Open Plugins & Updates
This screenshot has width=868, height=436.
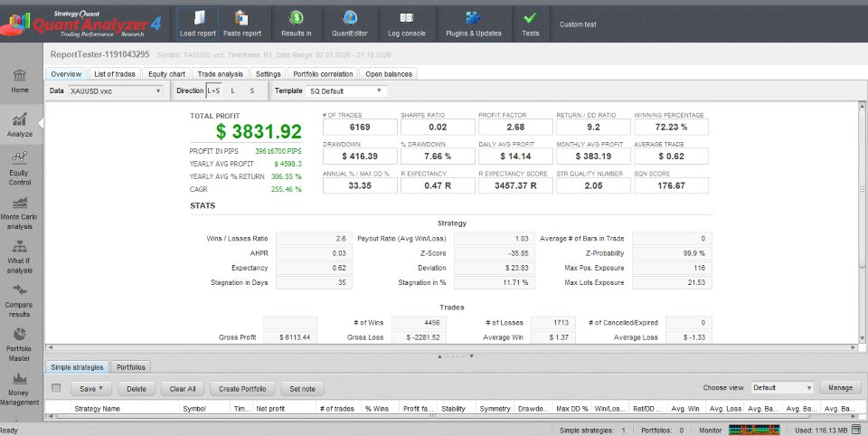[x=474, y=24]
